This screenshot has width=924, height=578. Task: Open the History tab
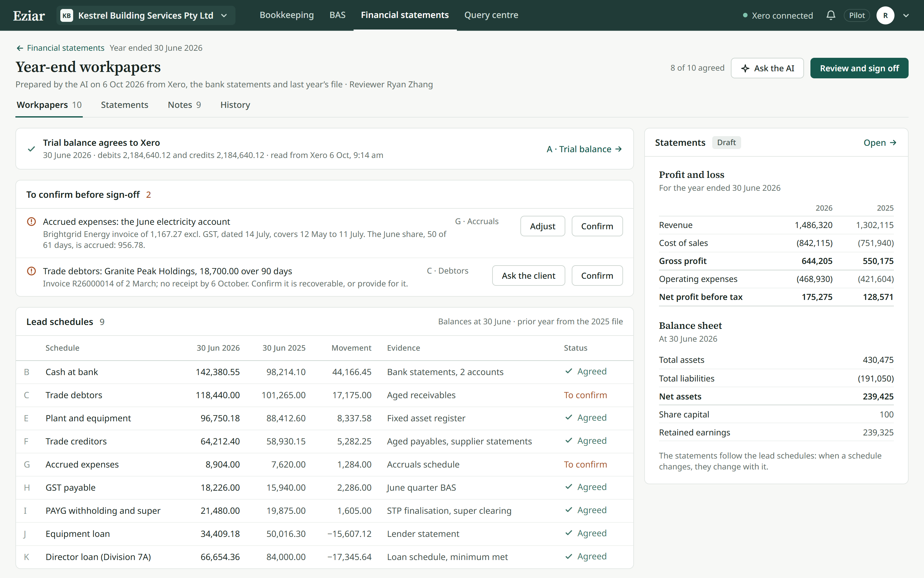pyautogui.click(x=235, y=105)
